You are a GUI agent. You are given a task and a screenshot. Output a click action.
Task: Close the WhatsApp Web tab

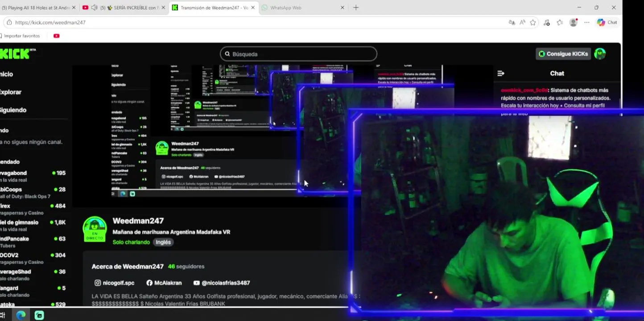click(343, 8)
